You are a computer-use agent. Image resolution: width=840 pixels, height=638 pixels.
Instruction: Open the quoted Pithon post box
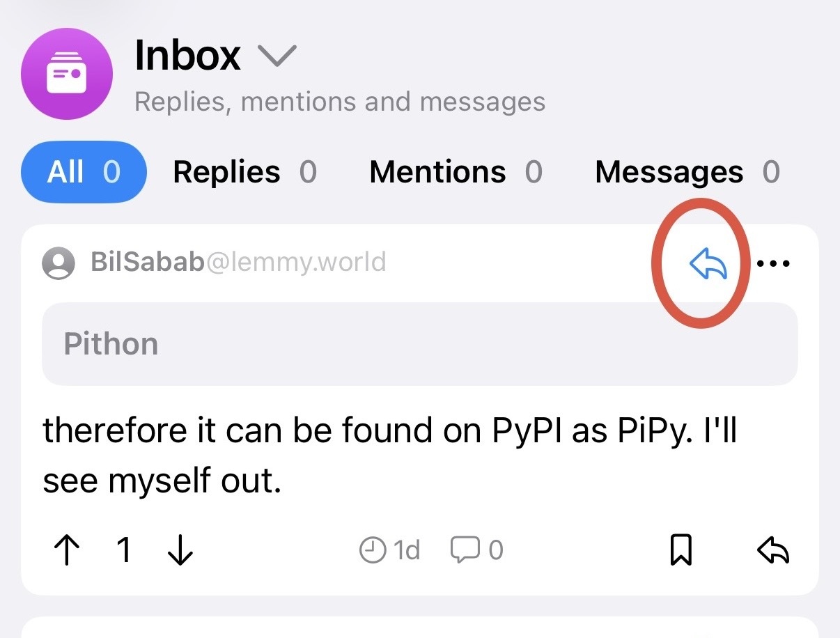[x=419, y=344]
